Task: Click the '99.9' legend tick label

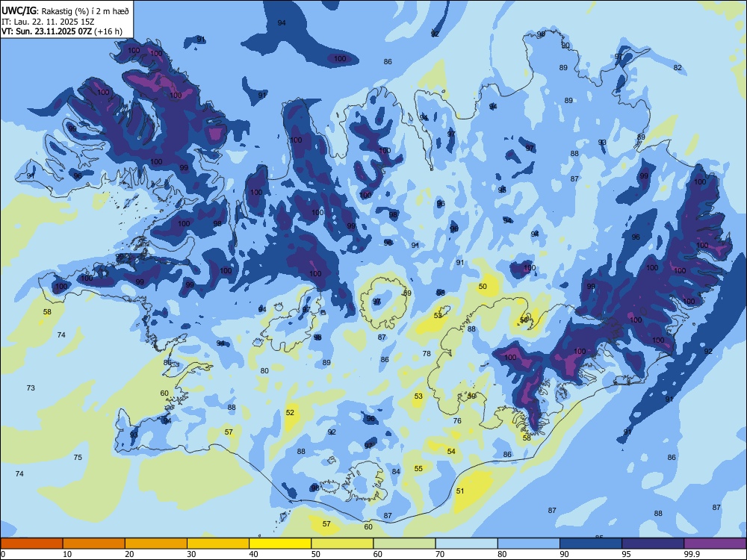Action: [691, 554]
